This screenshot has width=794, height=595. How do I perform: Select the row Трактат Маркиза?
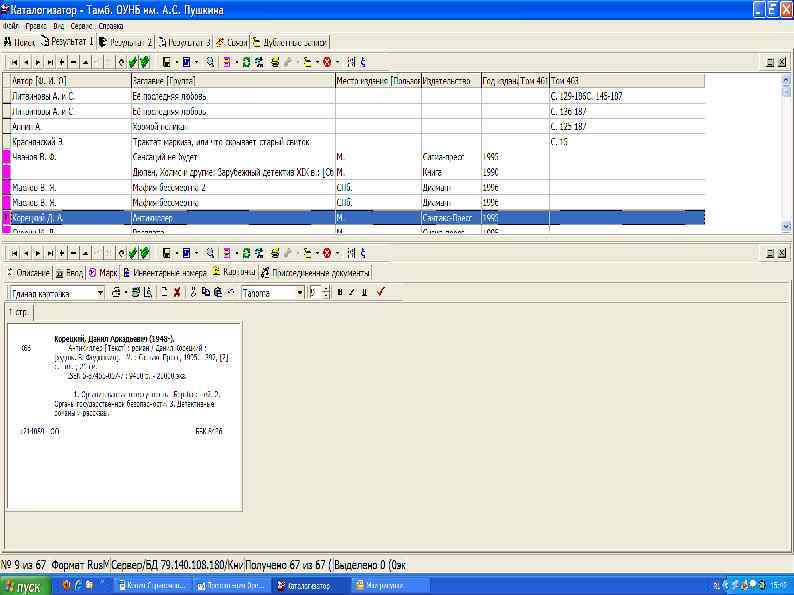click(353, 142)
